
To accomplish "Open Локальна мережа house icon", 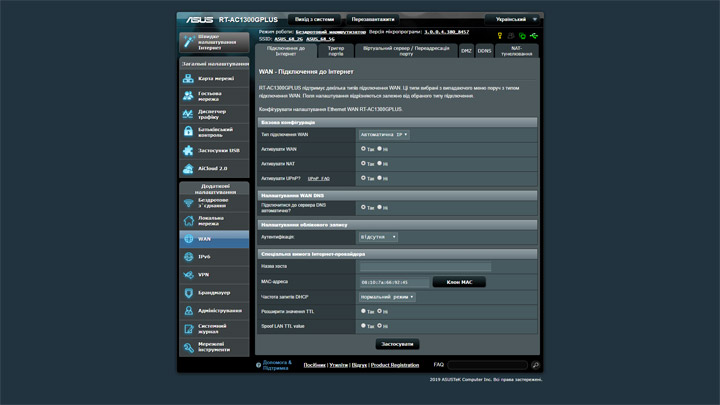I will (x=188, y=221).
